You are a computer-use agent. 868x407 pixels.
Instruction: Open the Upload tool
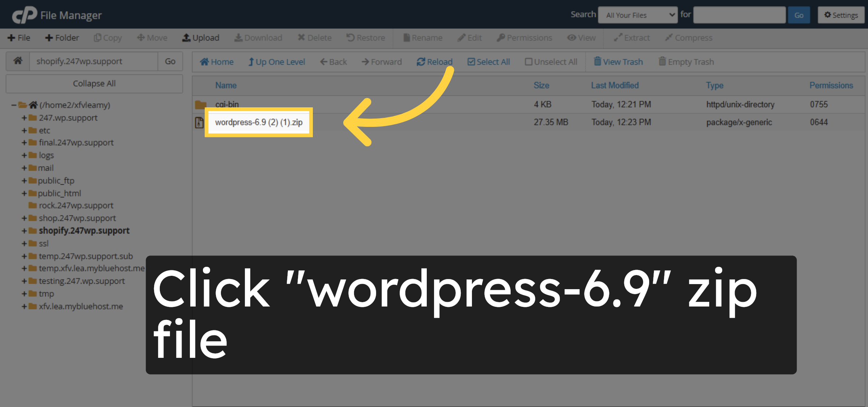[201, 38]
